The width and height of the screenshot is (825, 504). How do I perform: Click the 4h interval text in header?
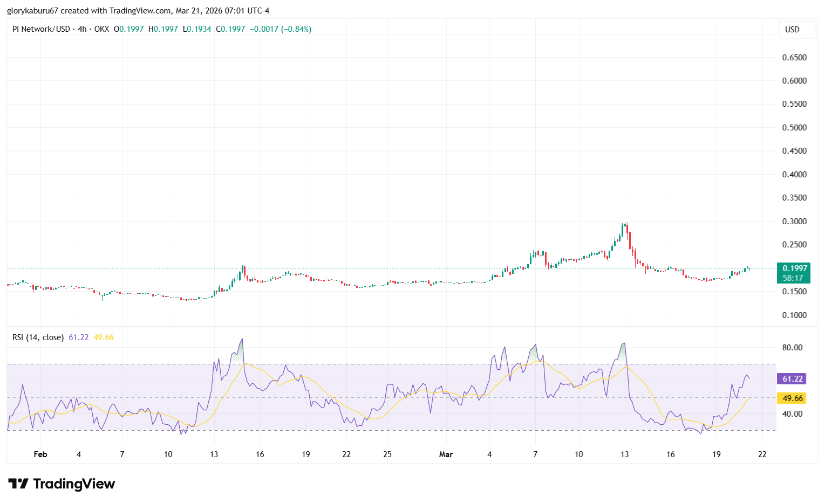[x=82, y=29]
